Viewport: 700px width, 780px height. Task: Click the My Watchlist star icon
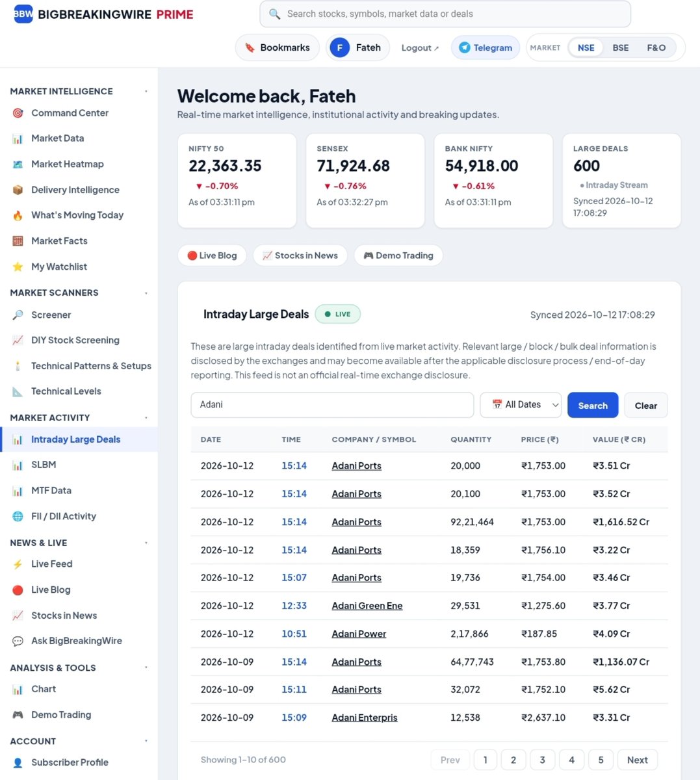click(18, 266)
